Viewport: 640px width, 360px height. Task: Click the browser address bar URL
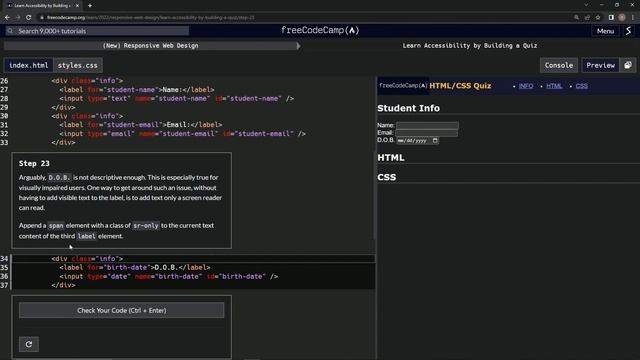150,18
